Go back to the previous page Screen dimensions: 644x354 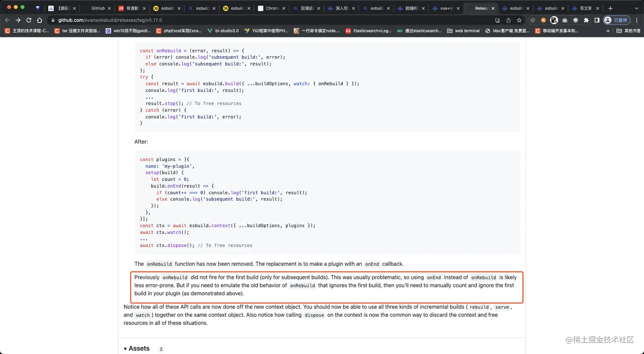(x=7, y=20)
